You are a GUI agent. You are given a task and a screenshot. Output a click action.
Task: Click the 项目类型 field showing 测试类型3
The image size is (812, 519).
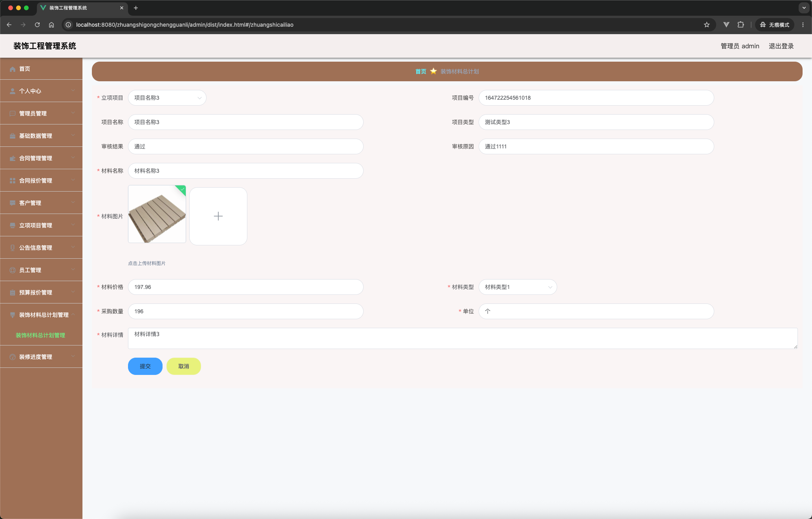coord(596,122)
